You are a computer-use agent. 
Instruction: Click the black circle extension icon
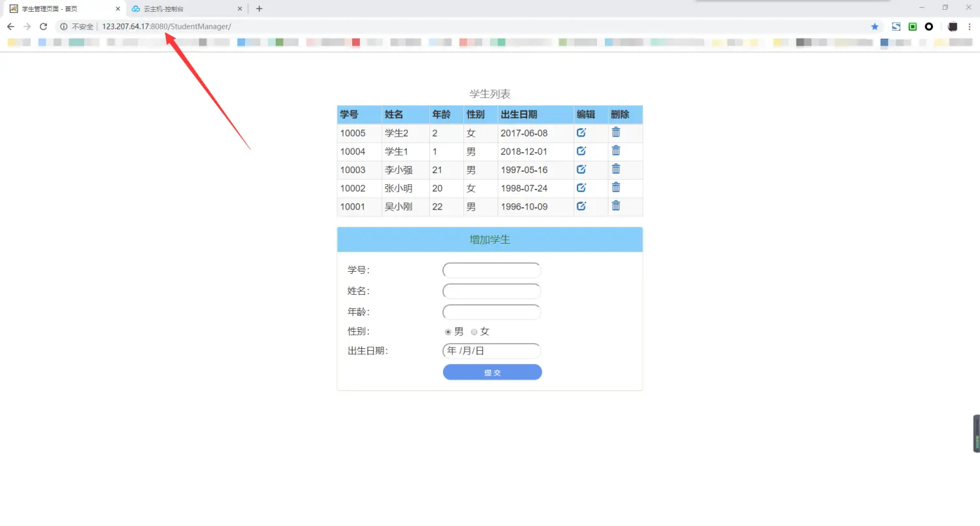[x=929, y=27]
